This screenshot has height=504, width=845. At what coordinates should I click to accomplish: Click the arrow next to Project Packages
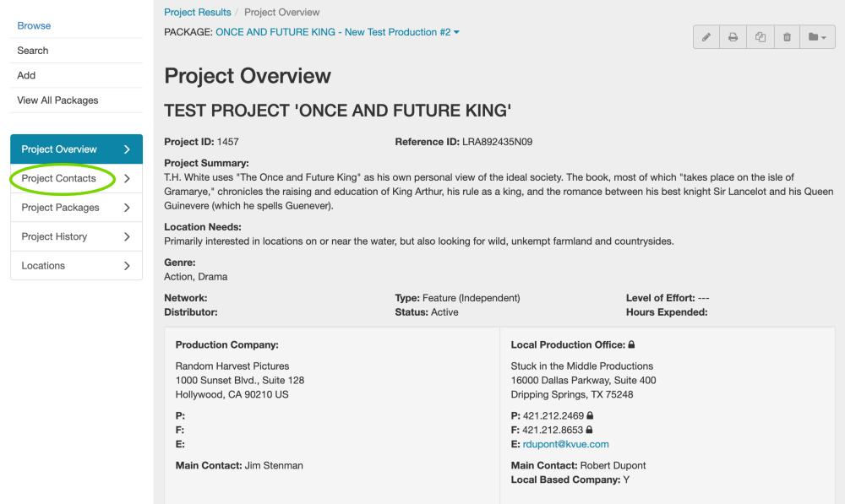[x=127, y=208]
